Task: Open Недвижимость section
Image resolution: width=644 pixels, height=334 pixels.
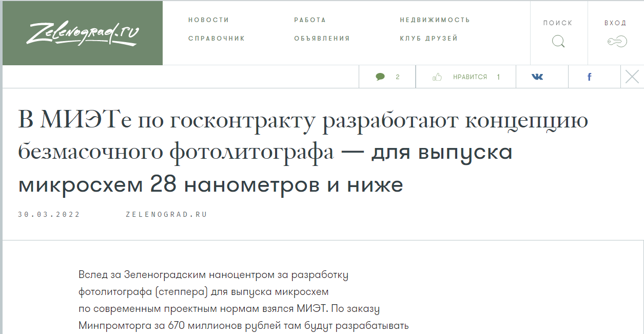Action: [435, 20]
